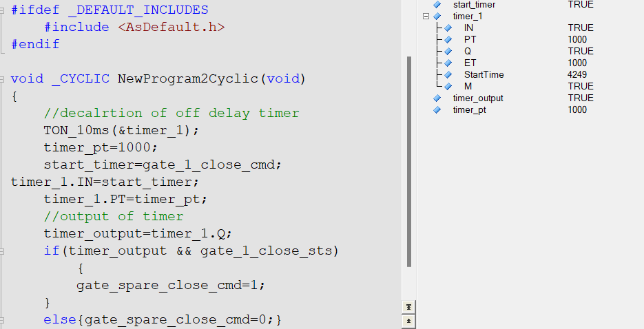Click the timer_output variable diamond icon
This screenshot has height=329, width=644.
[437, 98]
